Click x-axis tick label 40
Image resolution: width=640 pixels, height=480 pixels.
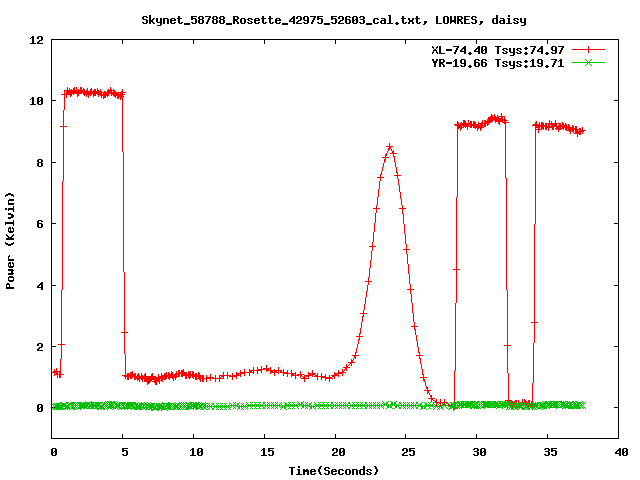pos(621,452)
